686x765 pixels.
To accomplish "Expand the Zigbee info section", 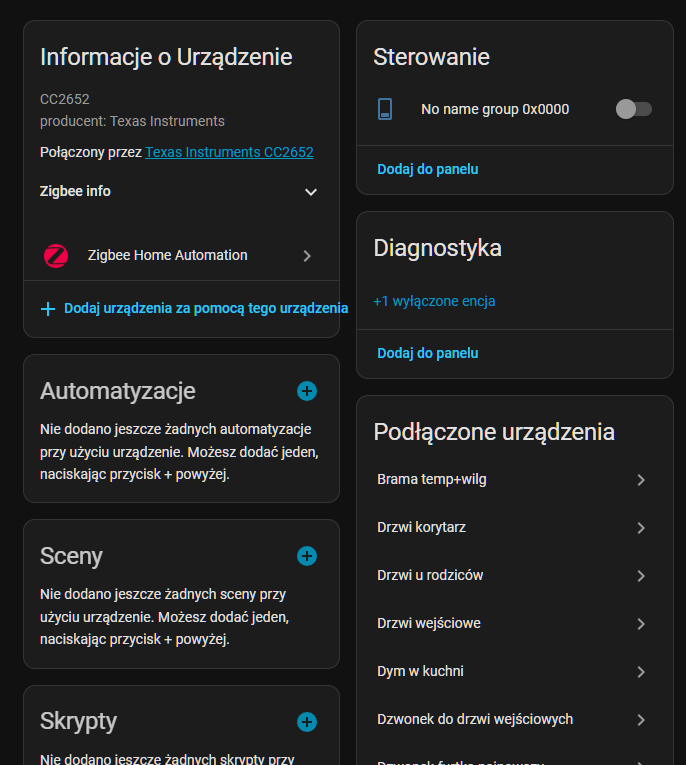I will pyautogui.click(x=311, y=191).
